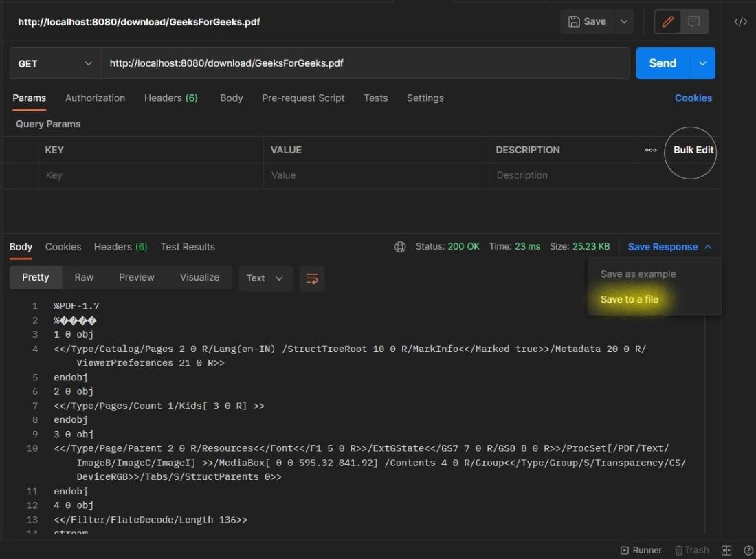Select the Pretty view

point(36,277)
